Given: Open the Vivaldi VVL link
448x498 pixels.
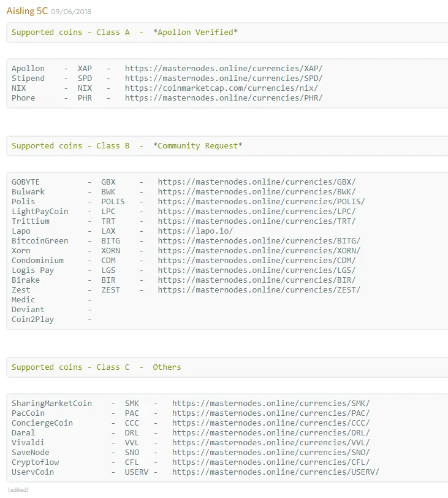Looking at the screenshot, I should (271, 443).
